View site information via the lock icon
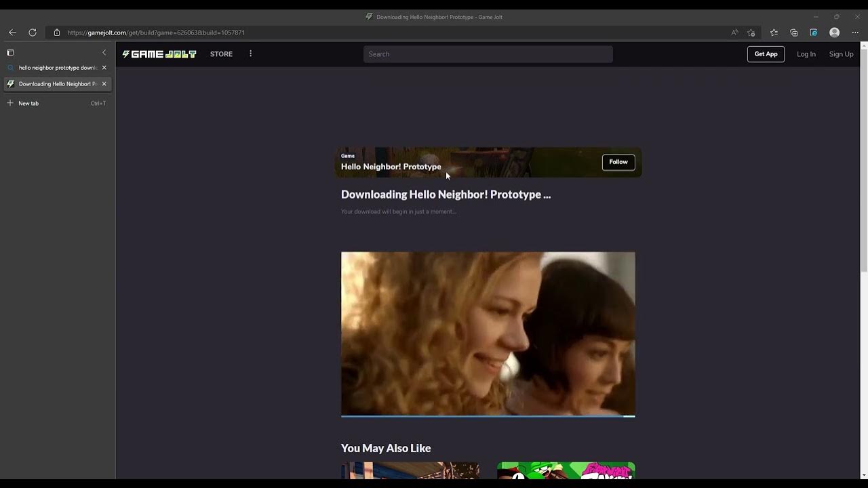The width and height of the screenshot is (868, 488). (x=57, y=33)
